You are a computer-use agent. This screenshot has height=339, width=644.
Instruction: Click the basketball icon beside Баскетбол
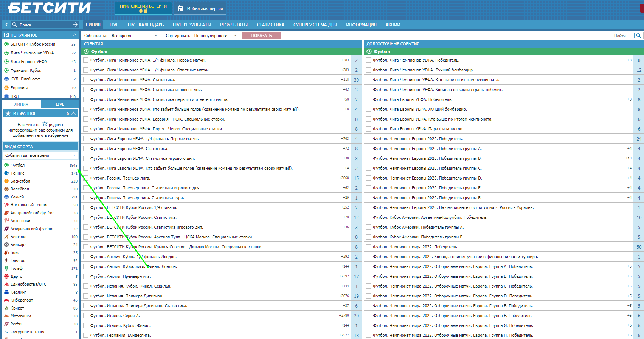click(6, 181)
